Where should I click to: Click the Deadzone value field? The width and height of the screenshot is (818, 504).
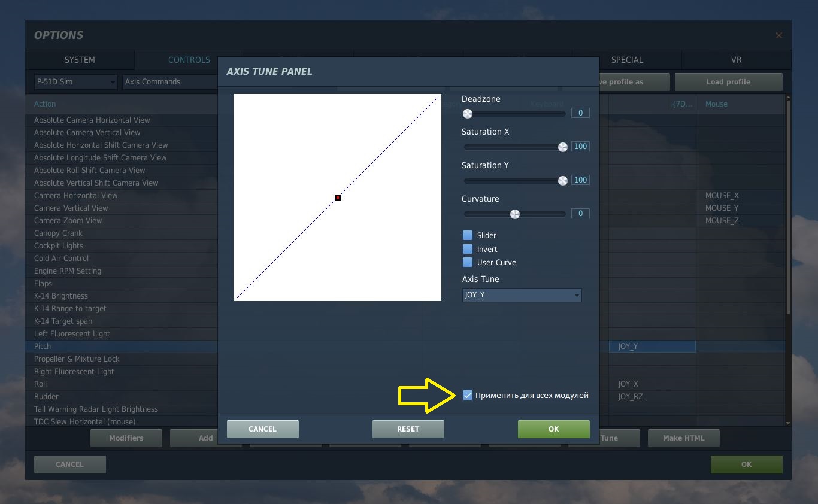pyautogui.click(x=580, y=113)
